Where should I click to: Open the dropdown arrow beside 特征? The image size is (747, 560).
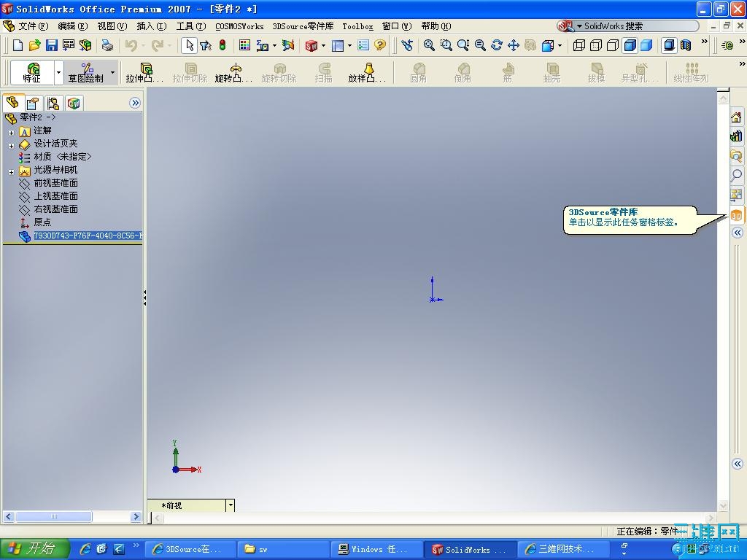point(58,72)
